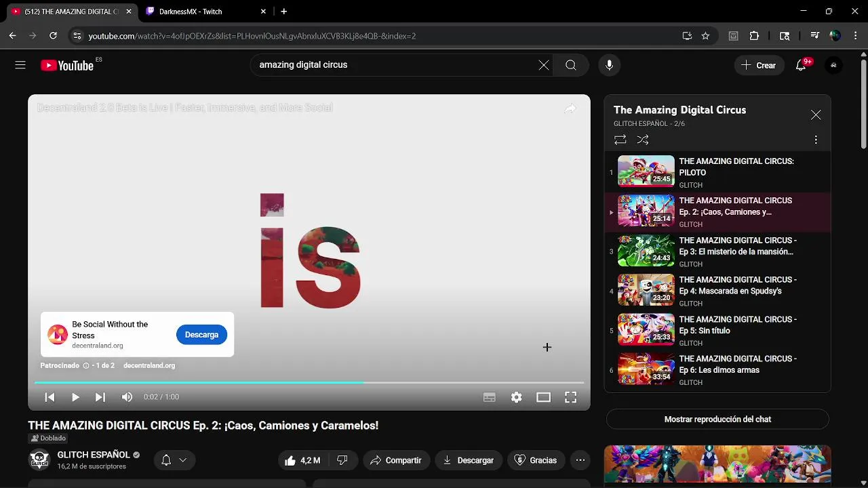Screen dimensions: 868x488
Task: Seek on the video progress bar
Action: [x=309, y=382]
